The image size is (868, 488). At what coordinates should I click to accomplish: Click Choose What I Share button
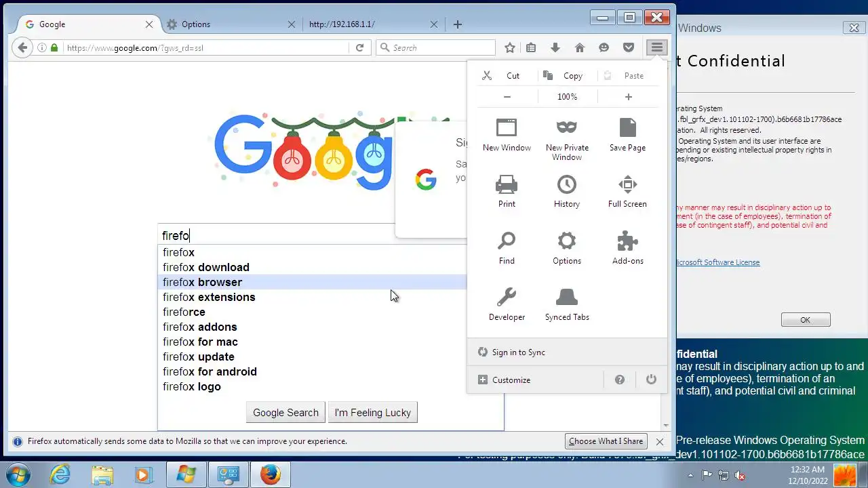(x=606, y=441)
